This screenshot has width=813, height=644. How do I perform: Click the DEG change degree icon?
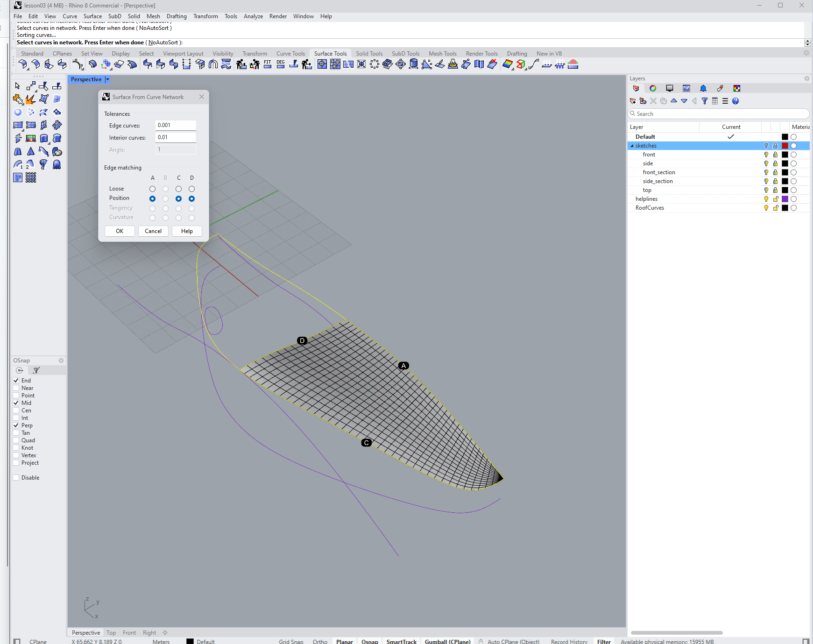click(x=281, y=64)
